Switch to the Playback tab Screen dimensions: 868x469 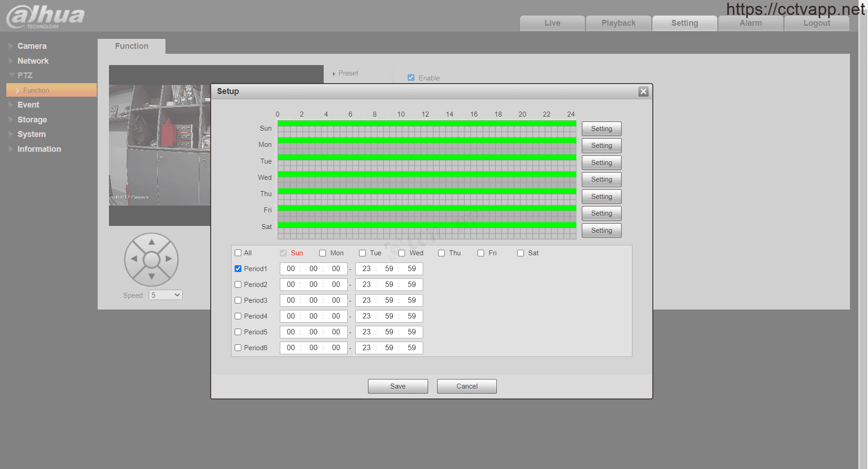click(618, 23)
